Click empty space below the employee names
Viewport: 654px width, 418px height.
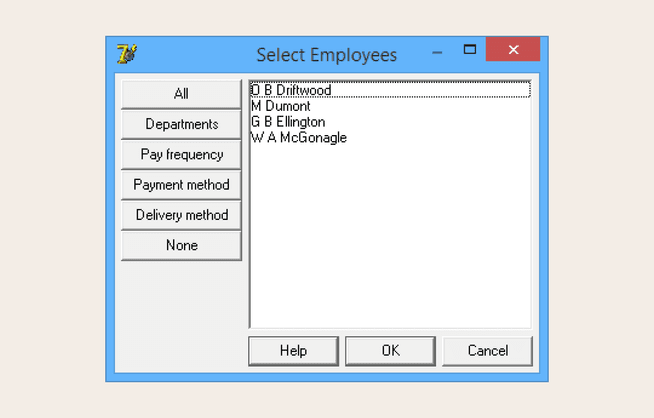pyautogui.click(x=390, y=240)
